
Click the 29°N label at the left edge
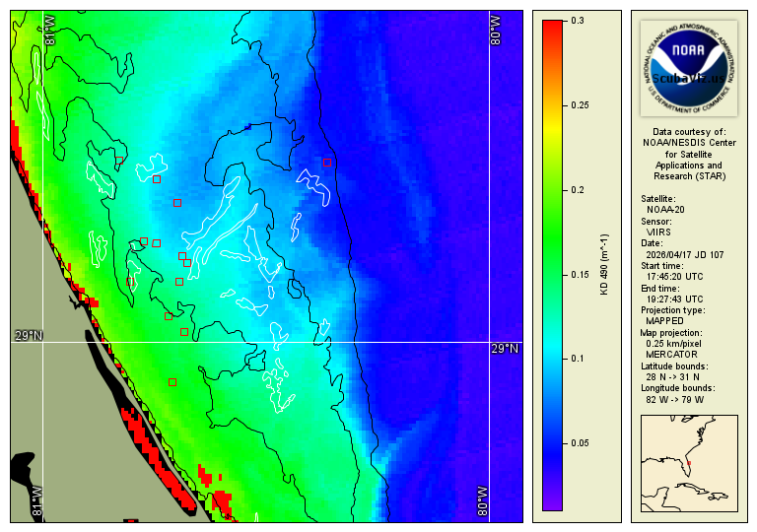(x=29, y=336)
